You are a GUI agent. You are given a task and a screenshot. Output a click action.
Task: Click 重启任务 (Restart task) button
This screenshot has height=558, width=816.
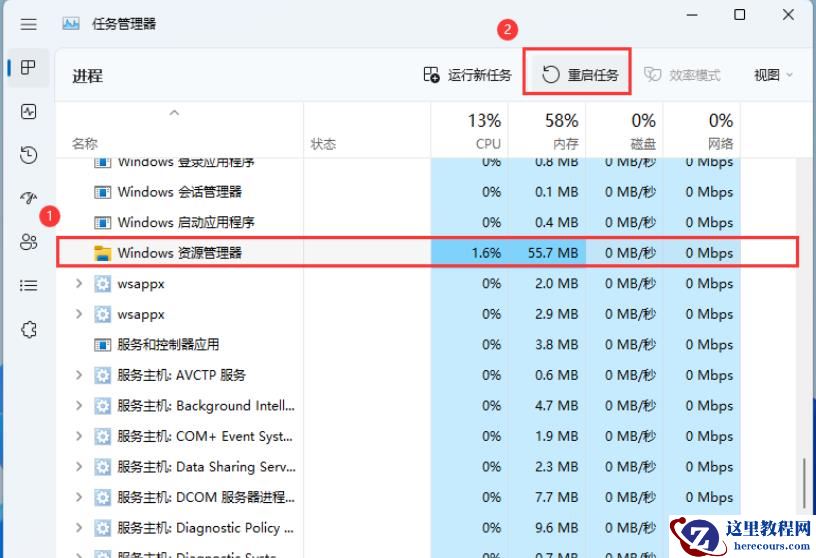580,75
